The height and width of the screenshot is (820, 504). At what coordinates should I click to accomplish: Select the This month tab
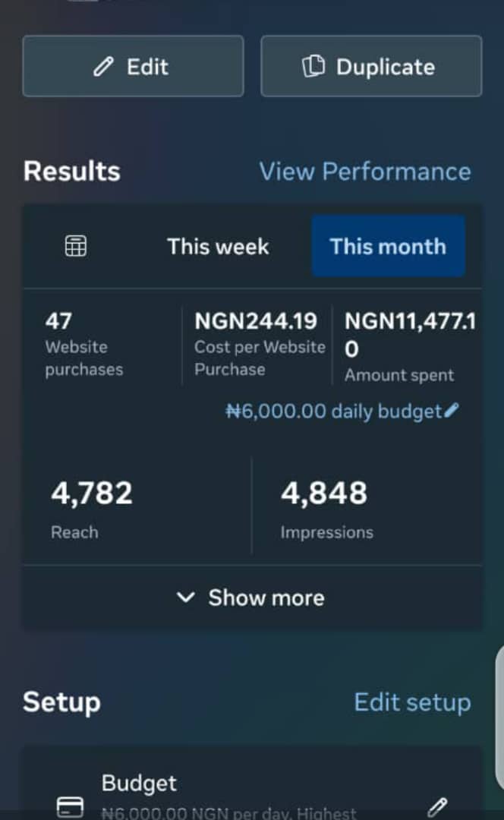tap(388, 246)
